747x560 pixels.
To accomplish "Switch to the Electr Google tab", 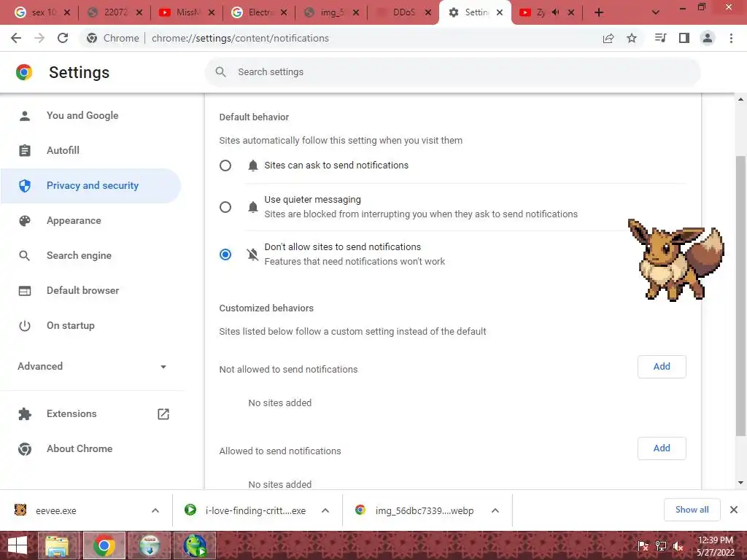I will (260, 12).
